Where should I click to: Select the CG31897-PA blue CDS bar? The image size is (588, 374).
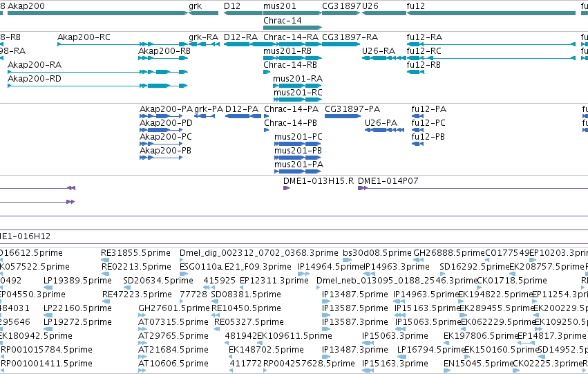point(343,116)
